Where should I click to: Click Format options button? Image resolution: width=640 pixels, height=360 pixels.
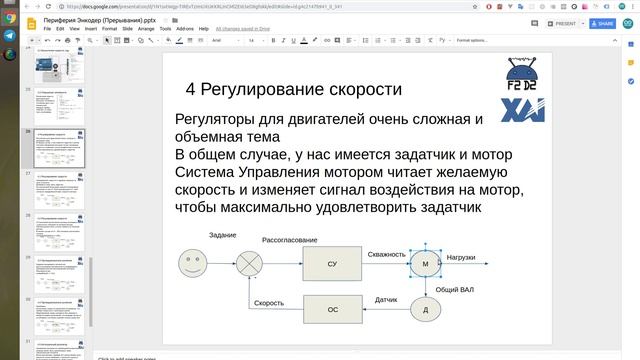click(472, 40)
